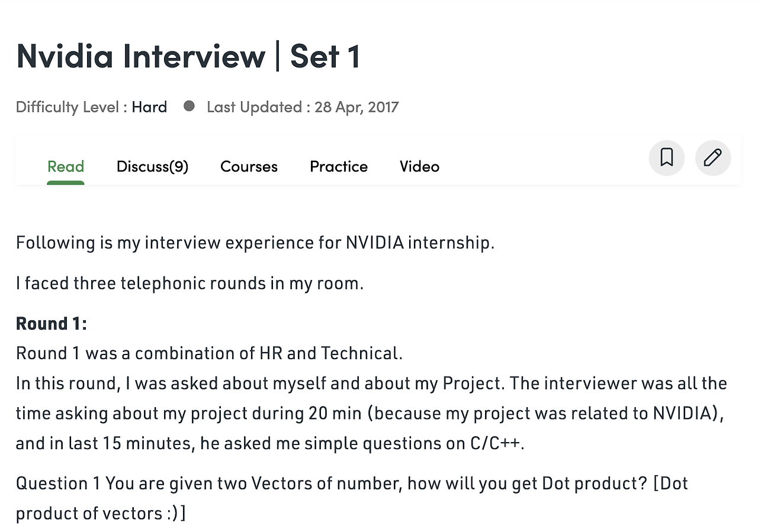Select the Read tab
758x532 pixels.
click(x=66, y=166)
